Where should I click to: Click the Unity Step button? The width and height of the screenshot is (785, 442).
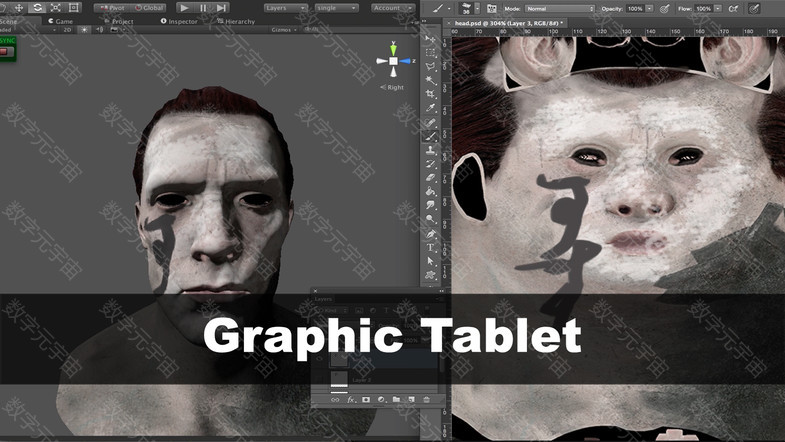221,8
